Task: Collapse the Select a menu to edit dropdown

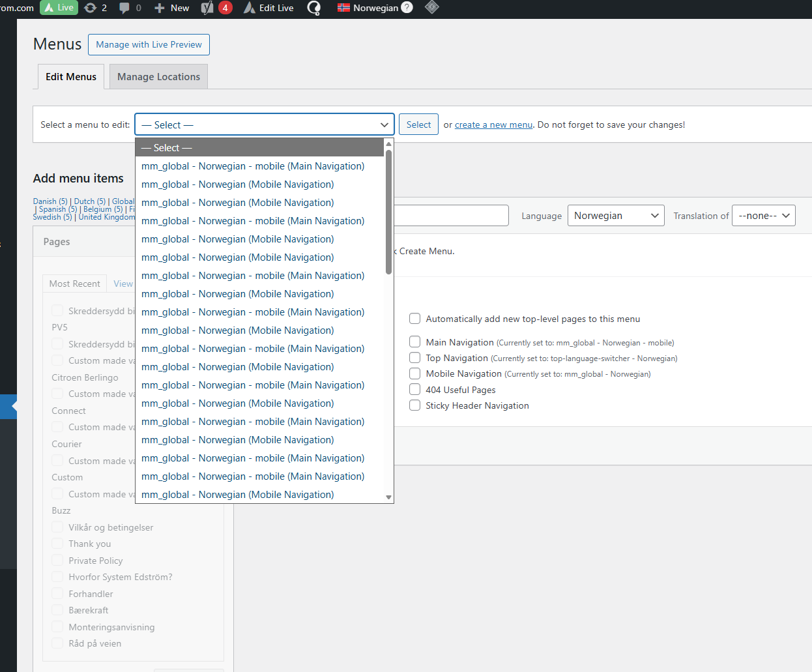Action: (x=265, y=124)
